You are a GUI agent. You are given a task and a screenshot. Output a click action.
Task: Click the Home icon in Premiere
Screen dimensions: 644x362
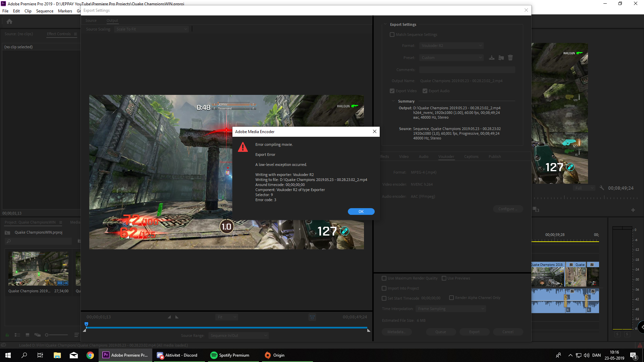[x=9, y=21]
